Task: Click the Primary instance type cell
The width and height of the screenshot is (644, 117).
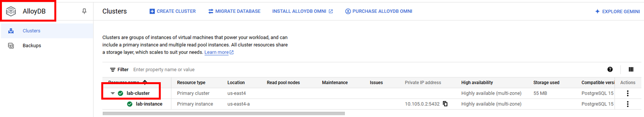Action: click(x=195, y=104)
